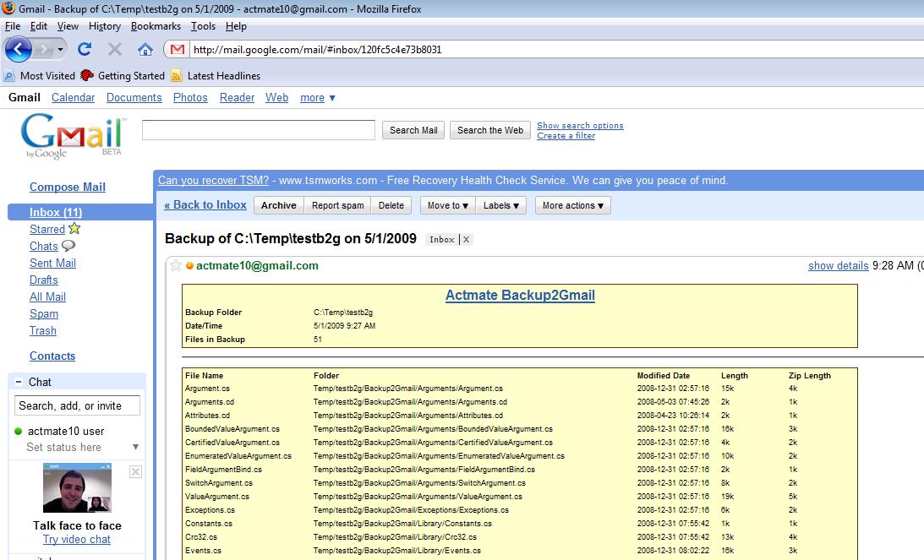
Task: Remove the Inbox label with the X
Action: (x=466, y=239)
